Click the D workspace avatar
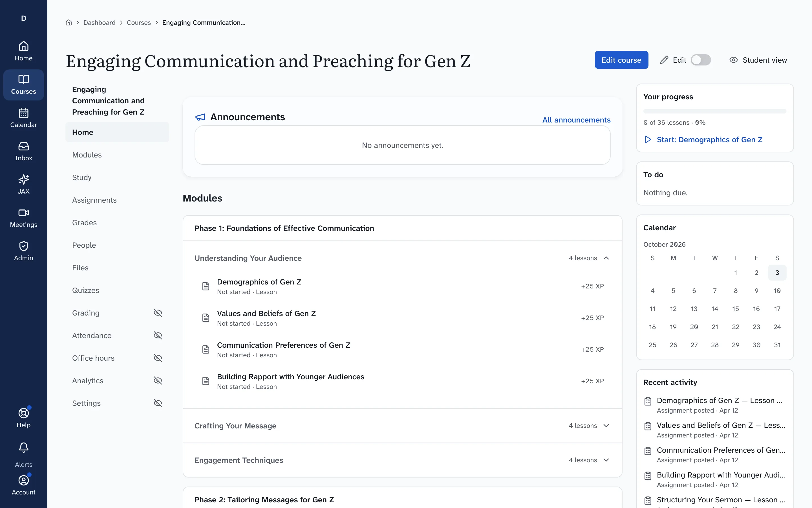The height and width of the screenshot is (508, 812). pos(23,18)
